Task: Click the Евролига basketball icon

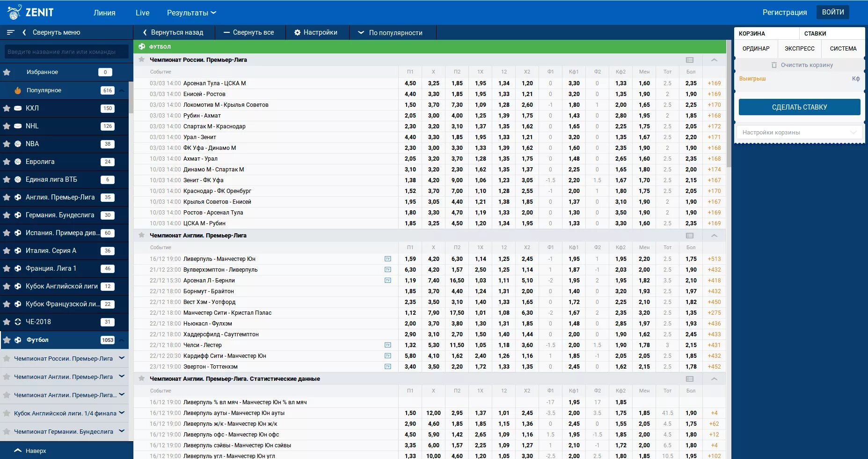Action: pos(18,162)
